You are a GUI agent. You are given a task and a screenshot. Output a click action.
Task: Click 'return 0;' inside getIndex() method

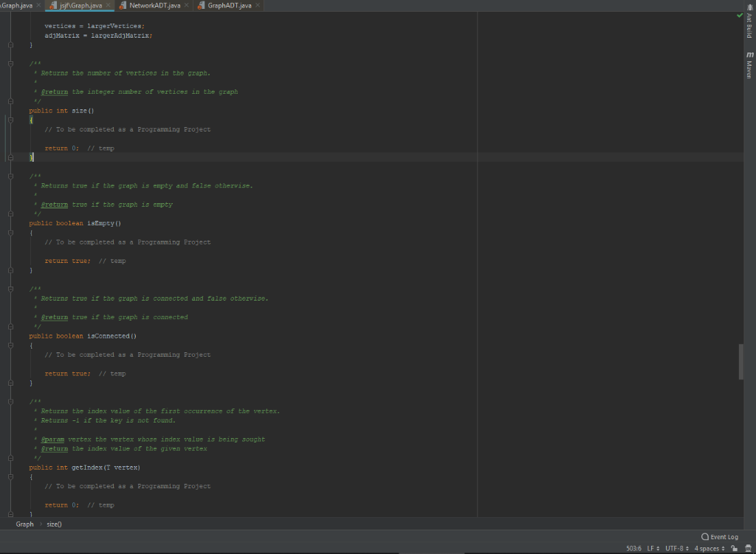[62, 505]
